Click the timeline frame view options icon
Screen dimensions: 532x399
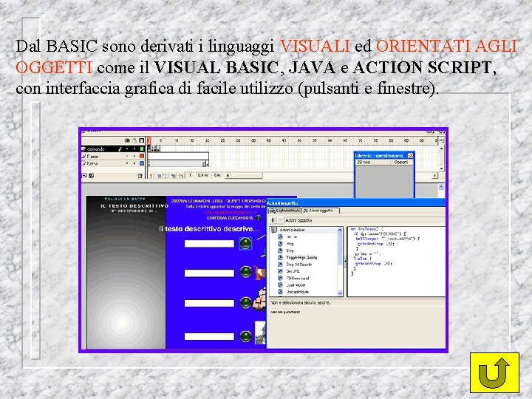[441, 140]
